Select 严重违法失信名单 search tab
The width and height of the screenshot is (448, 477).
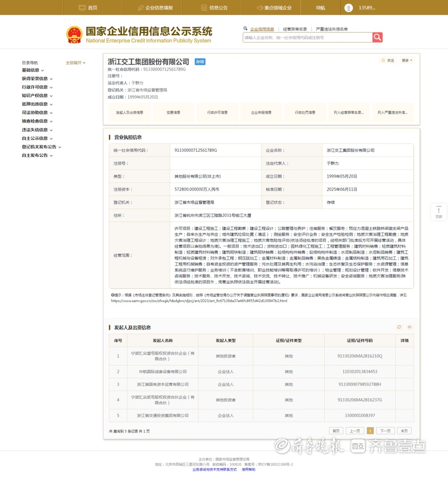coord(331,29)
